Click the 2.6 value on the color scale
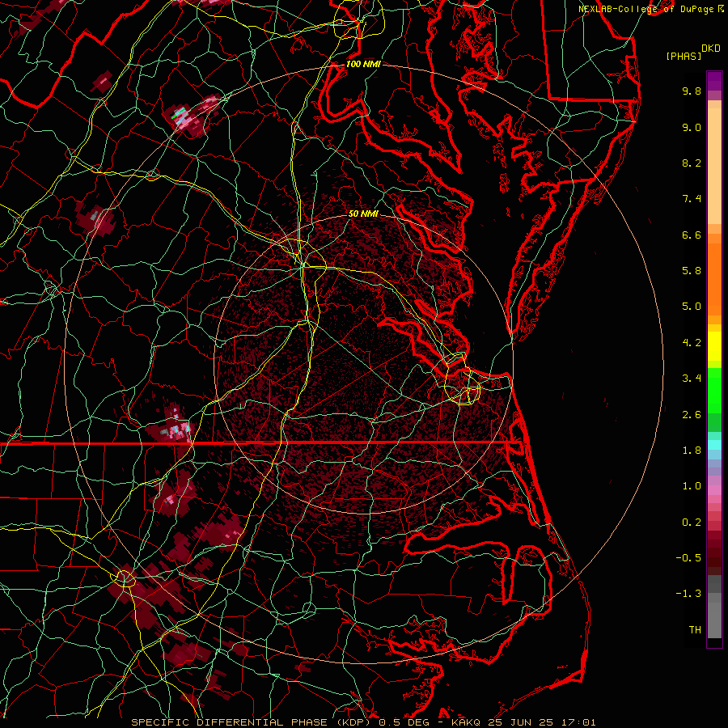Viewport: 728px width, 728px height. click(x=692, y=415)
